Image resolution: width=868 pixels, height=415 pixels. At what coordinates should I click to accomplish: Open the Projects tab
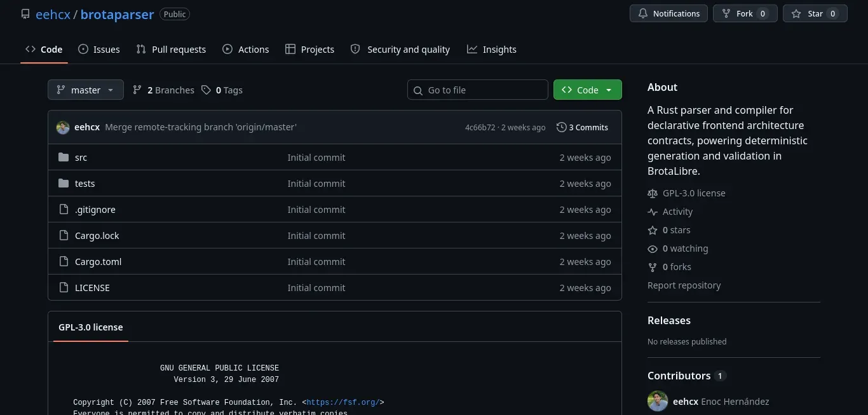click(x=310, y=49)
